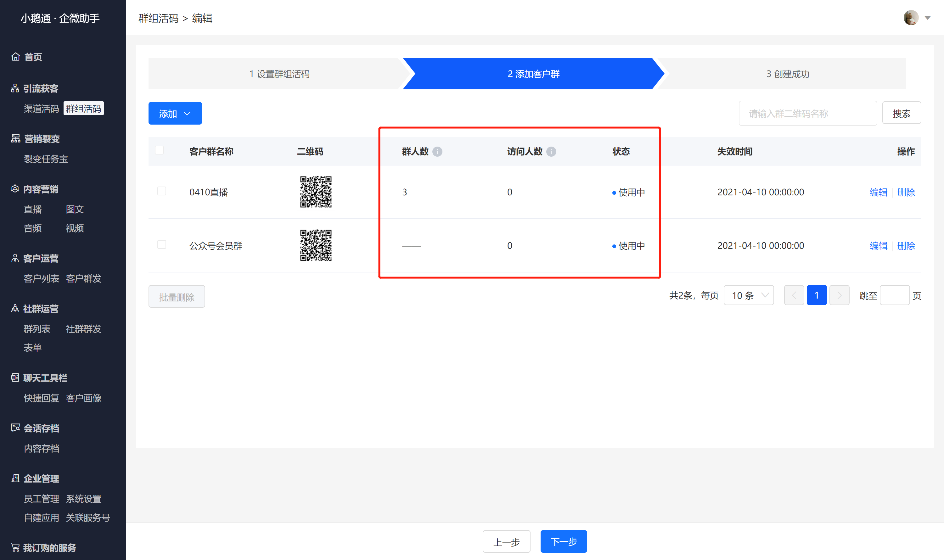944x560 pixels.
Task: Open 客户画像 in sidebar
Action: (x=83, y=398)
